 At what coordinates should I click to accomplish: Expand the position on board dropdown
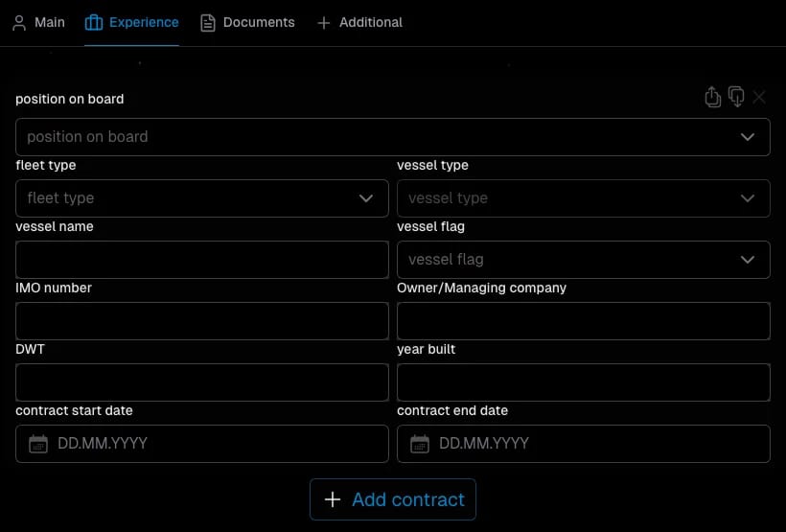(x=392, y=137)
